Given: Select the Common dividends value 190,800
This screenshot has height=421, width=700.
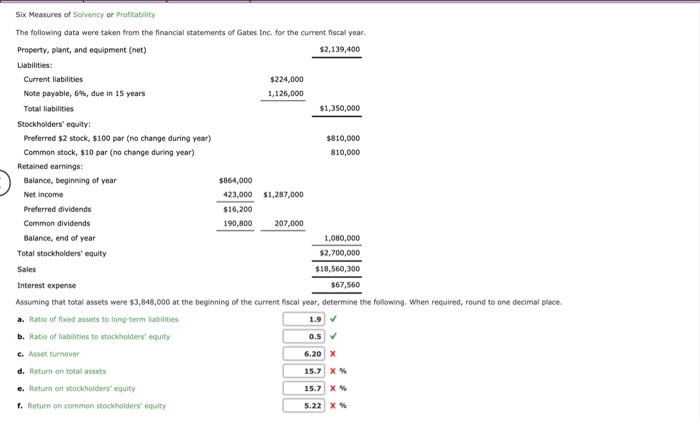Looking at the screenshot, I should pos(238,224).
